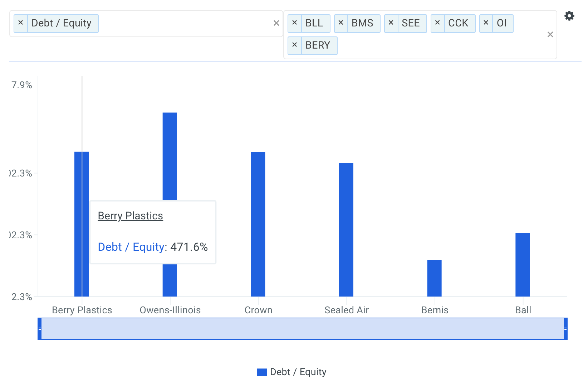Open the chart settings gear icon
The image size is (588, 388).
coord(569,16)
